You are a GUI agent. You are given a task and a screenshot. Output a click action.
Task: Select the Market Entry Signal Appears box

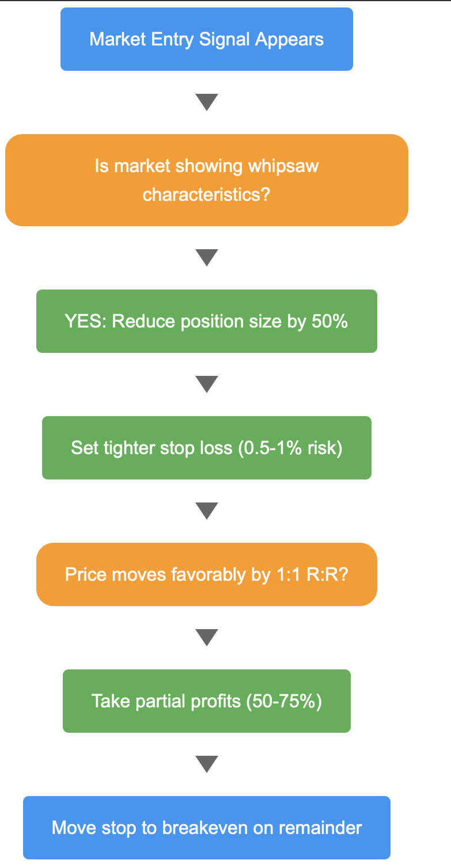coord(207,39)
